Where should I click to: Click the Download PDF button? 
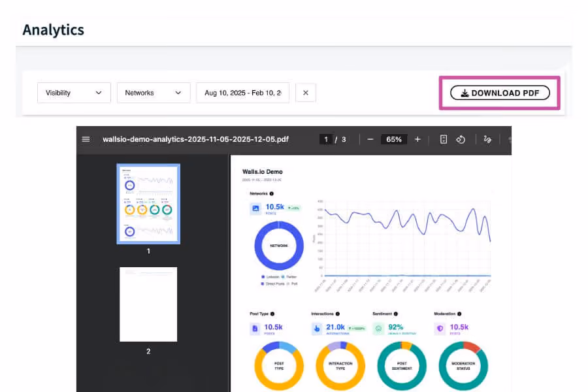coord(500,93)
